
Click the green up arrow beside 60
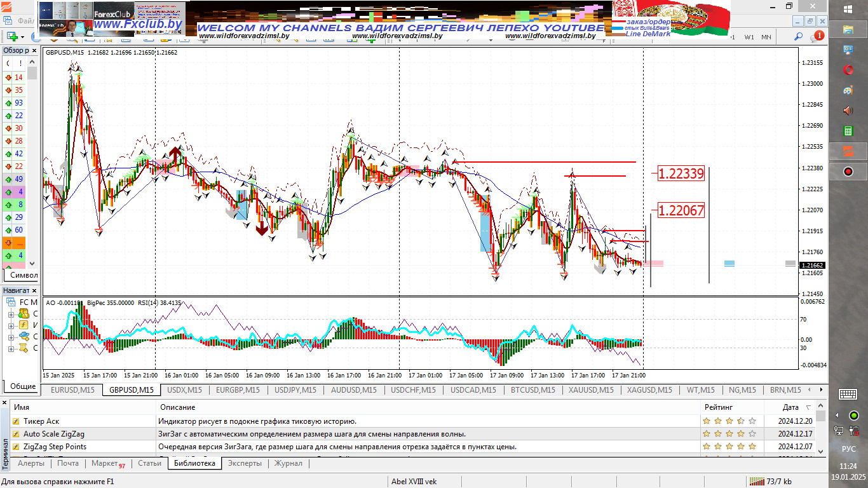click(x=8, y=230)
